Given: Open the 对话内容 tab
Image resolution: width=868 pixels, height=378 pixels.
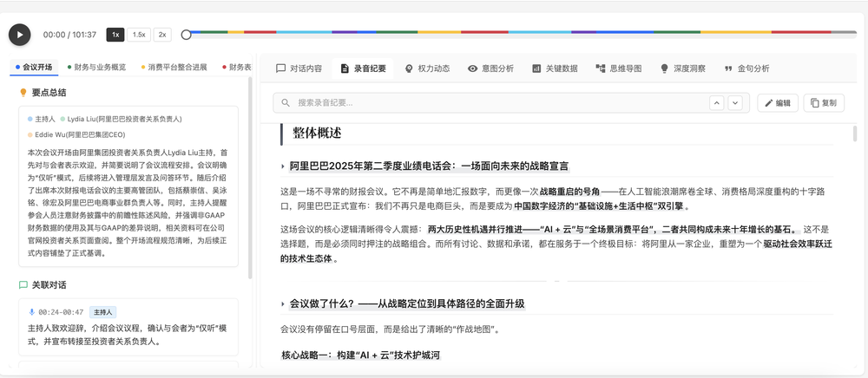Looking at the screenshot, I should click(x=299, y=68).
